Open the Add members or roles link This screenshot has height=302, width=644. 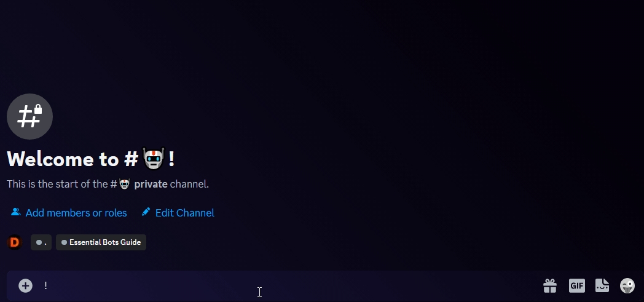[x=76, y=213]
